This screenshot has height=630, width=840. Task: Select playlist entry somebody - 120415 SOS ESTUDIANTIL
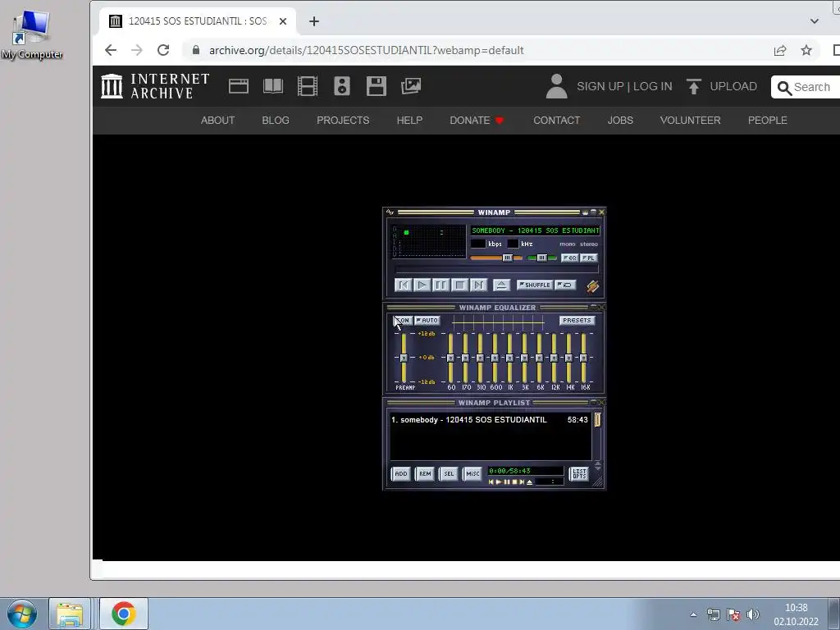[x=490, y=420]
